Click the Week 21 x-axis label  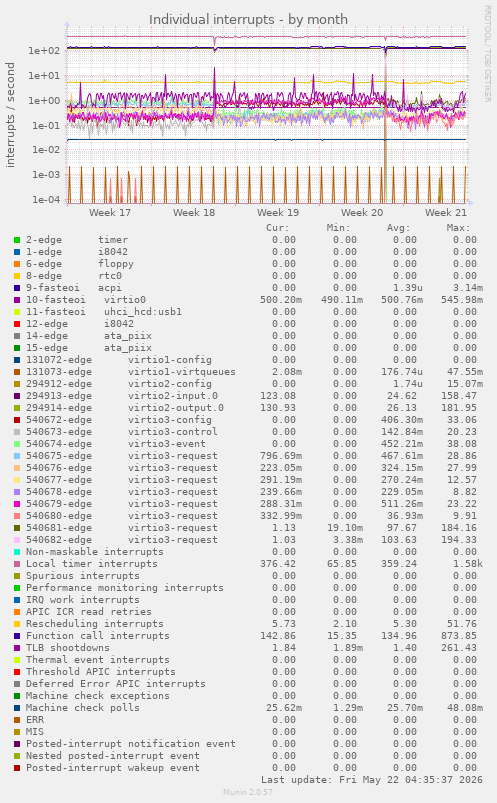point(446,213)
